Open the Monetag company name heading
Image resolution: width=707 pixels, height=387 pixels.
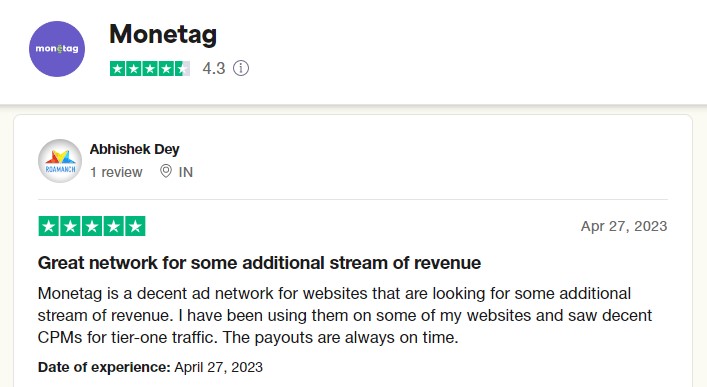click(x=163, y=34)
